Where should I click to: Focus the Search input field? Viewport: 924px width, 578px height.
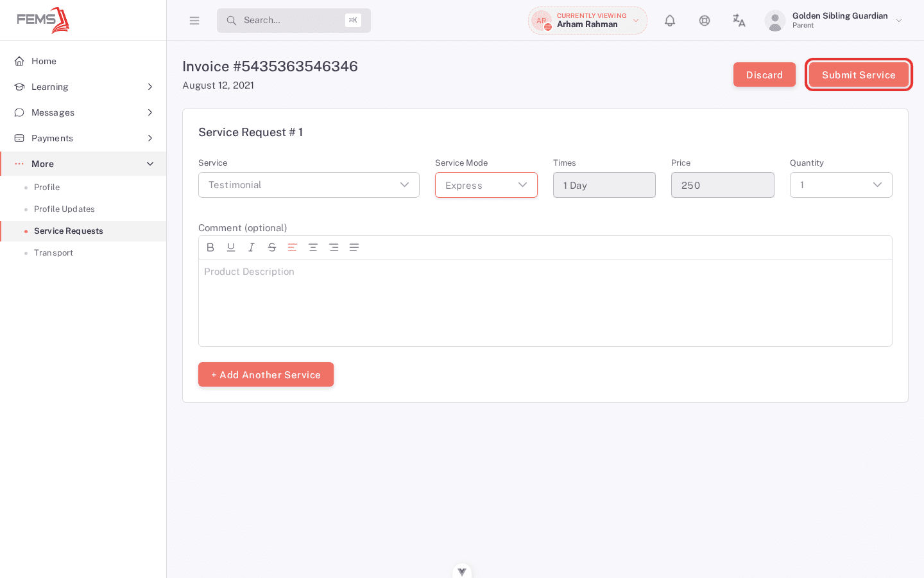pyautogui.click(x=294, y=21)
